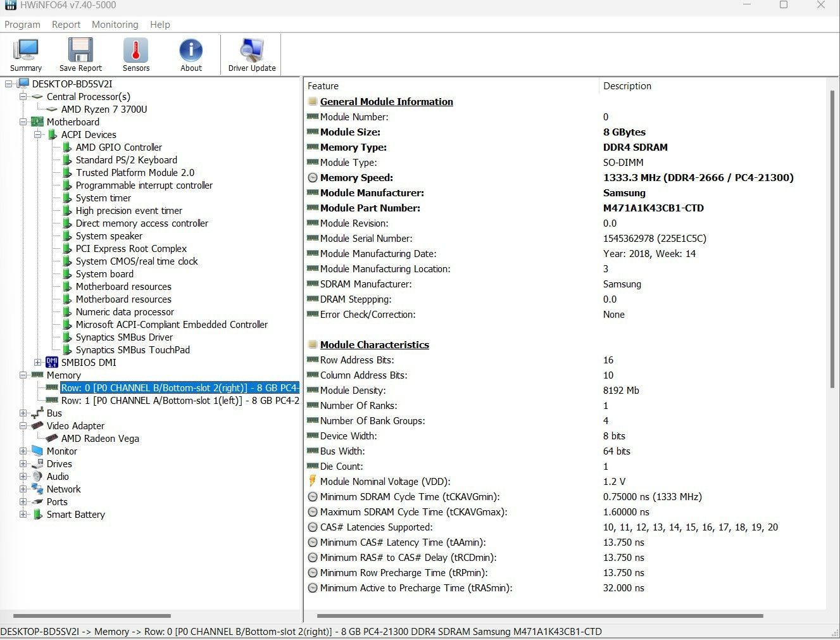This screenshot has height=640, width=840.
Task: Click the Drives disk icon
Action: pos(37,463)
